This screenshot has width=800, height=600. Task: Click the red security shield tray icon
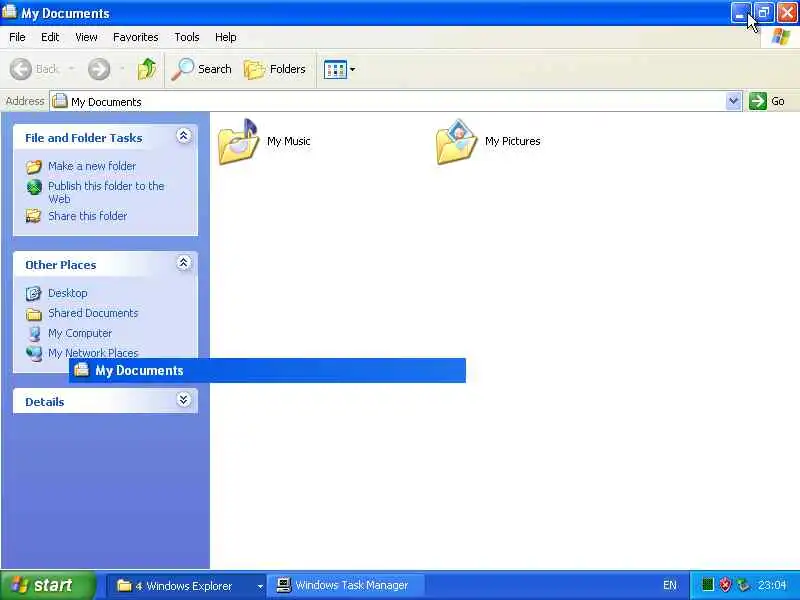[x=725, y=585]
